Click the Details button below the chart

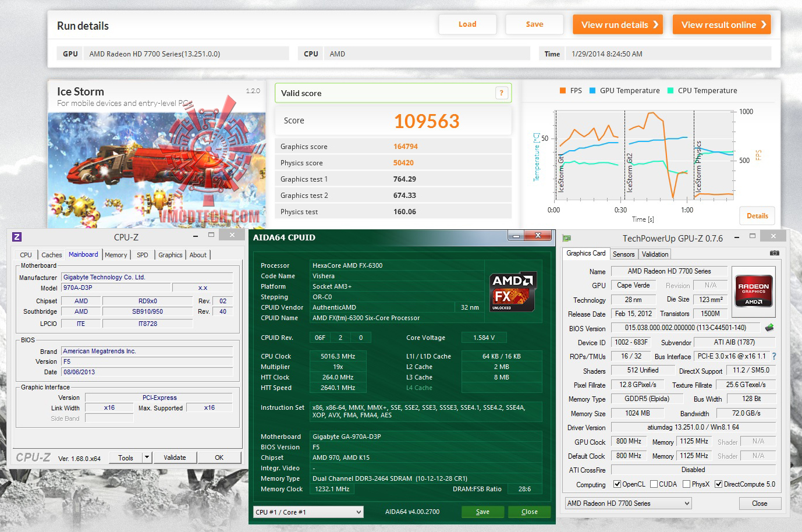click(757, 216)
